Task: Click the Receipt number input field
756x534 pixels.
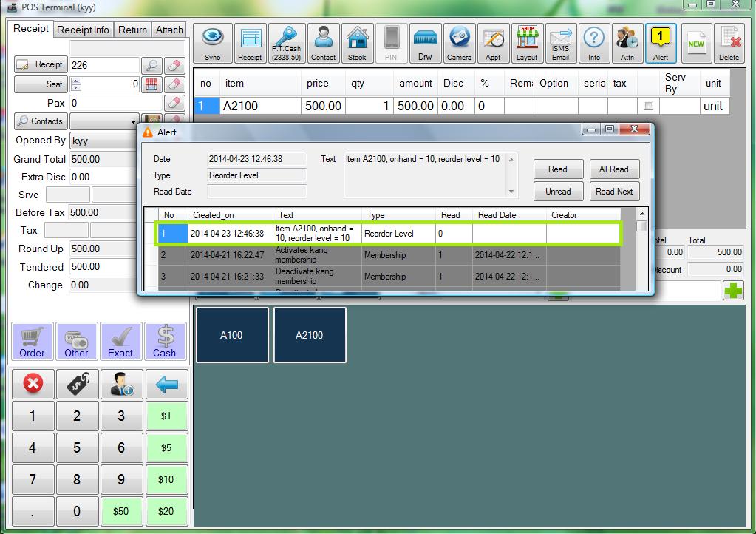Action: click(103, 65)
